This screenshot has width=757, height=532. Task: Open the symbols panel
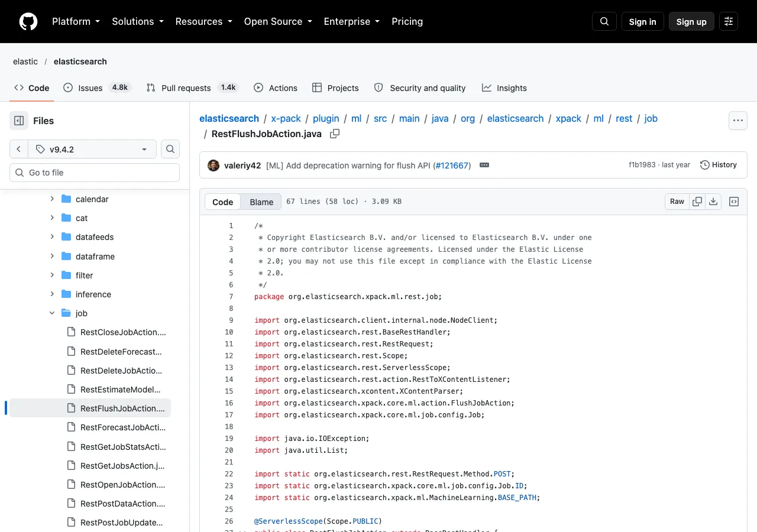tap(734, 202)
